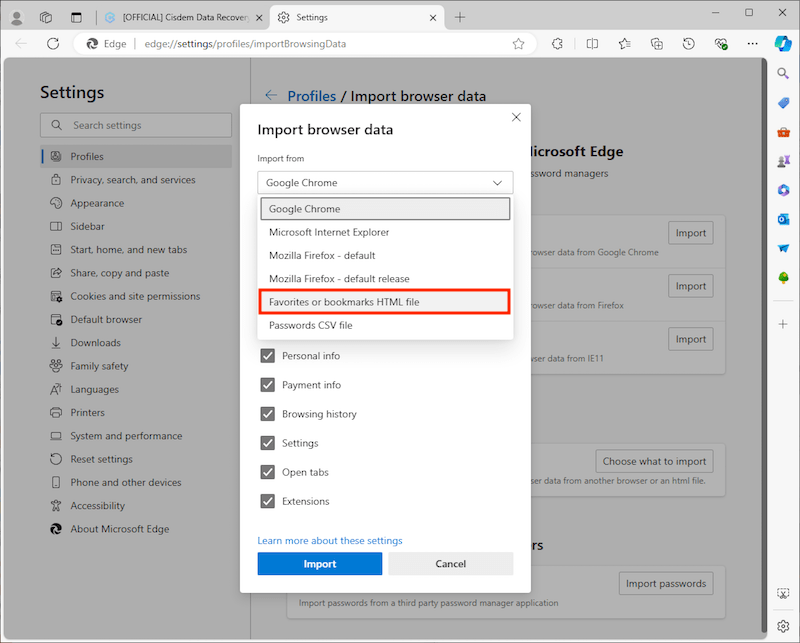The width and height of the screenshot is (800, 643).
Task: Uncheck the Extensions checkbox
Action: tap(268, 501)
